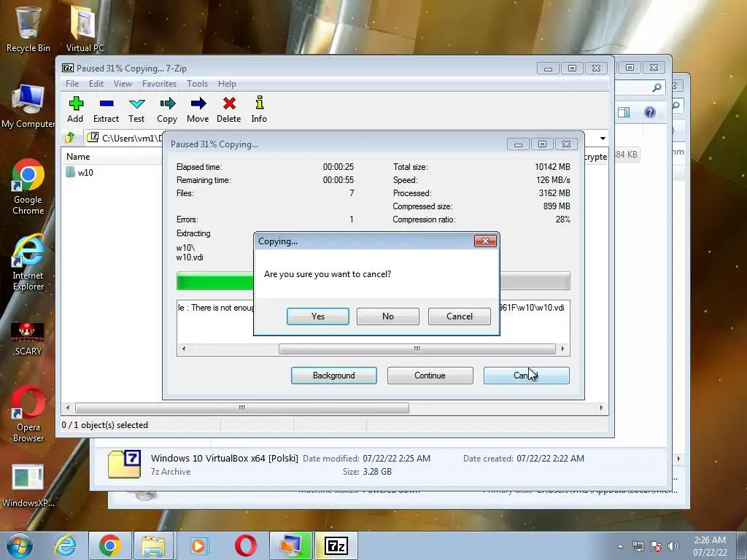This screenshot has height=560, width=747.
Task: Click the Windows Start button
Action: tap(19, 545)
